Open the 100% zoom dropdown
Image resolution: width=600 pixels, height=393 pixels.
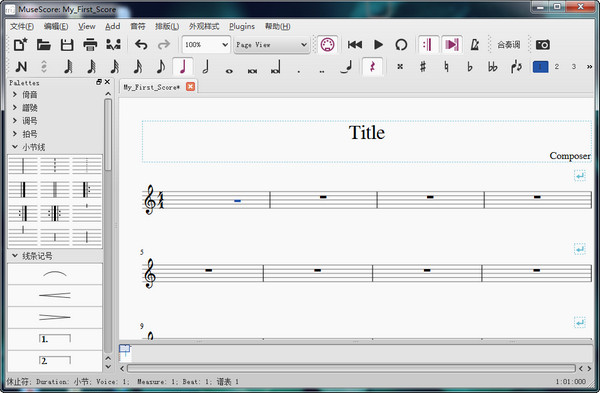click(206, 45)
